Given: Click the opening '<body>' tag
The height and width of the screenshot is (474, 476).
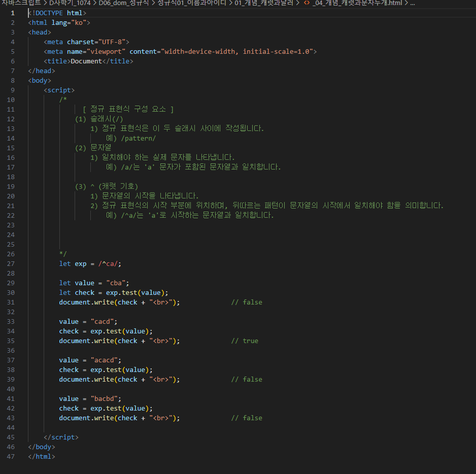Looking at the screenshot, I should 40,81.
